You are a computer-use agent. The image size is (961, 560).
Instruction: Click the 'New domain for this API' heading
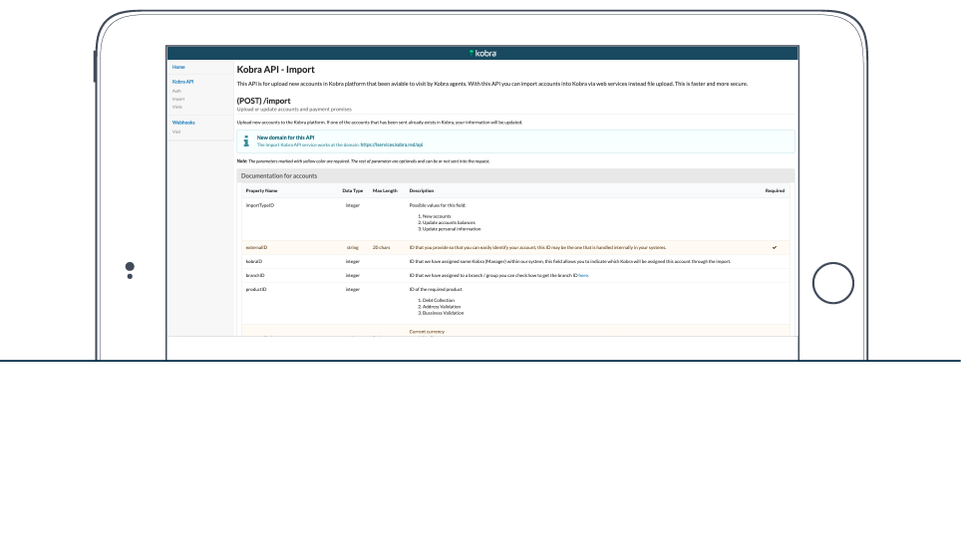point(285,137)
